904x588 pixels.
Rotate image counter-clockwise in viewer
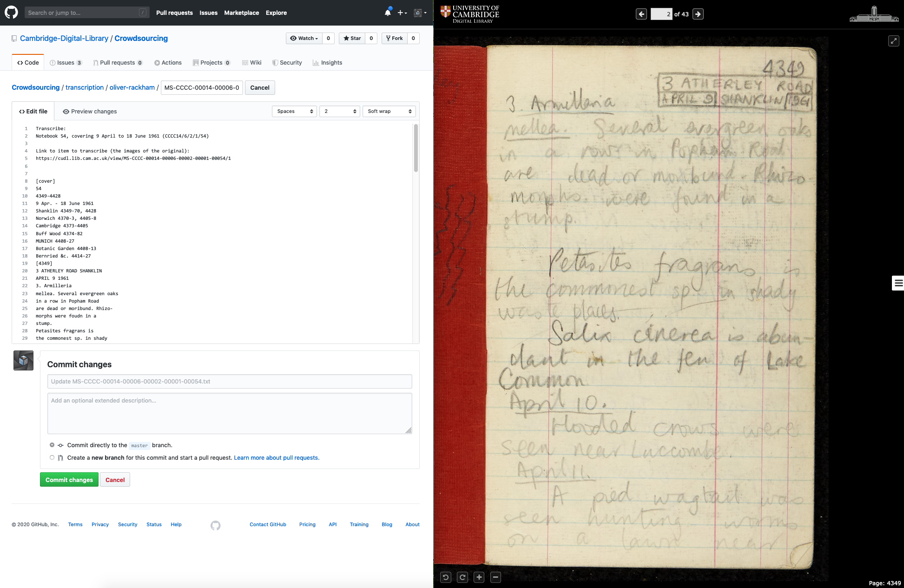point(445,577)
